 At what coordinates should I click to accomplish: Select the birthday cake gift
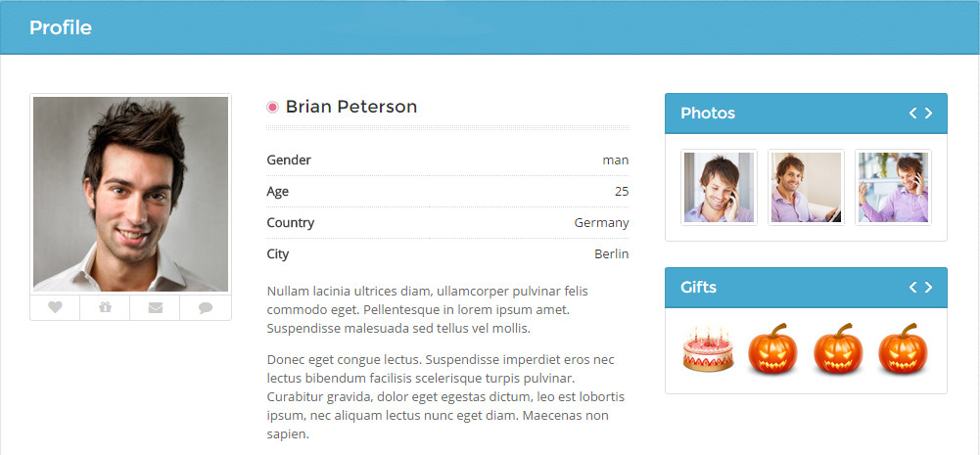(x=708, y=349)
